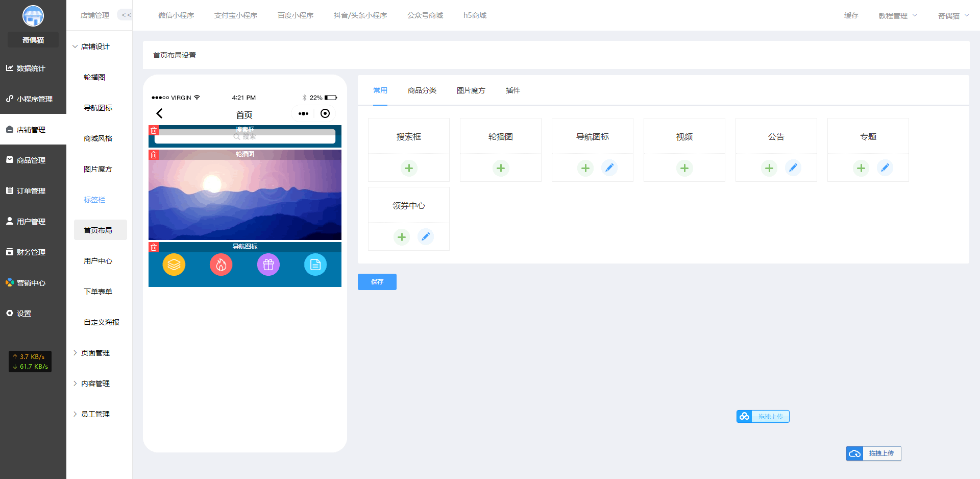This screenshot has width=980, height=479.
Task: Edit the 公告 component with pencil icon
Action: [793, 168]
